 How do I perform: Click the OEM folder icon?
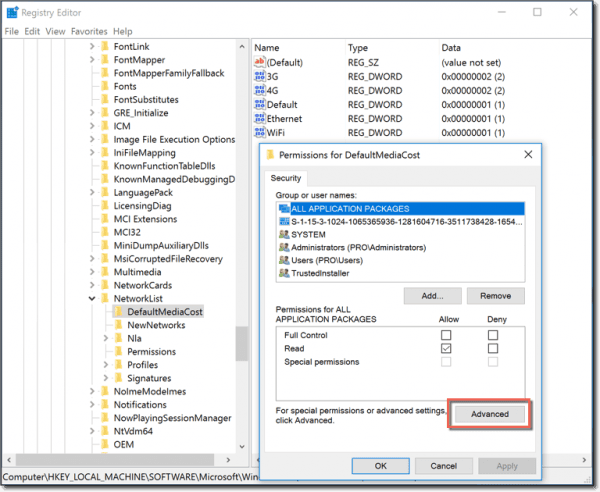click(105, 444)
